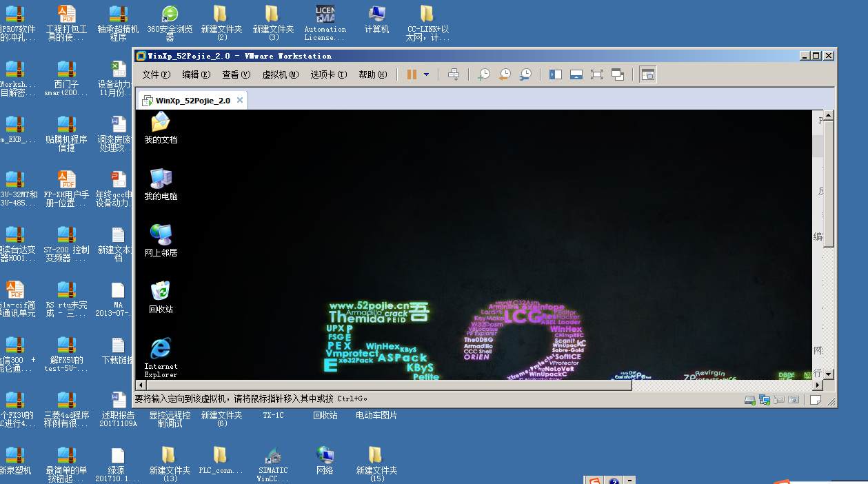
Task: Pause the virtual machine with the orange button
Action: click(412, 74)
